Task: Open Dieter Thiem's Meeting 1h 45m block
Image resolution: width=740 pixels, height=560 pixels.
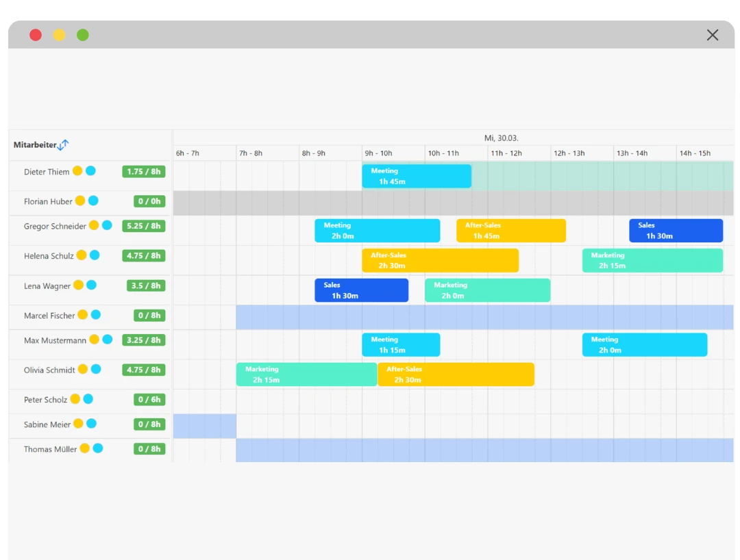Action: point(417,176)
